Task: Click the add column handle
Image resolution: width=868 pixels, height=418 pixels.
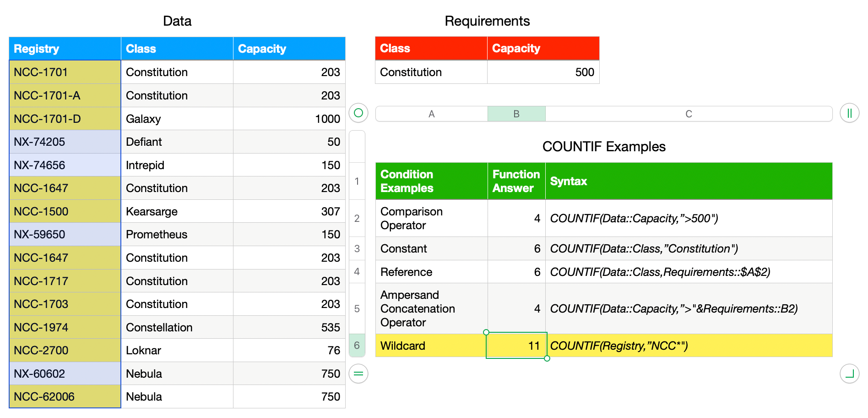Action: pyautogui.click(x=849, y=113)
